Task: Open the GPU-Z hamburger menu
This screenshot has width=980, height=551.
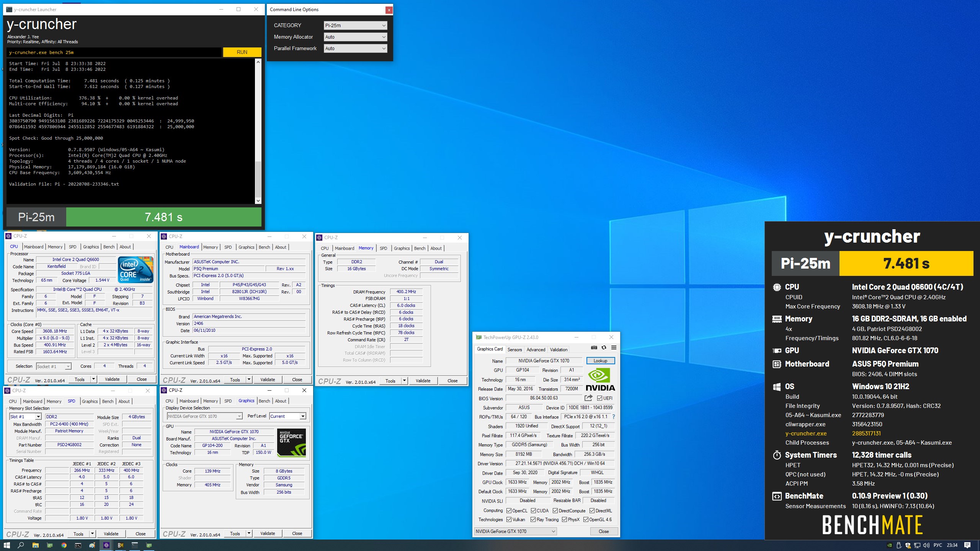Action: pos(614,347)
